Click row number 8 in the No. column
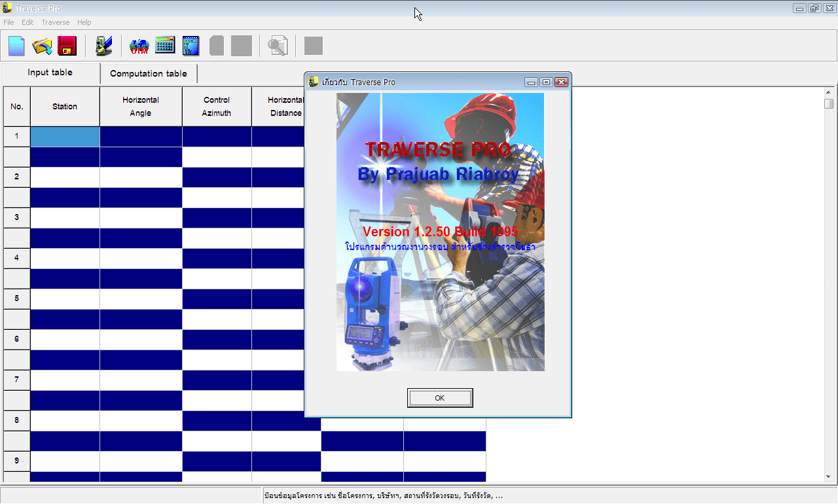 pyautogui.click(x=17, y=421)
